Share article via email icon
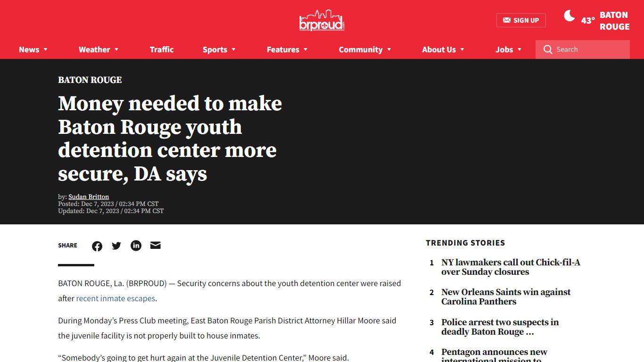The image size is (644, 362). coord(156,245)
